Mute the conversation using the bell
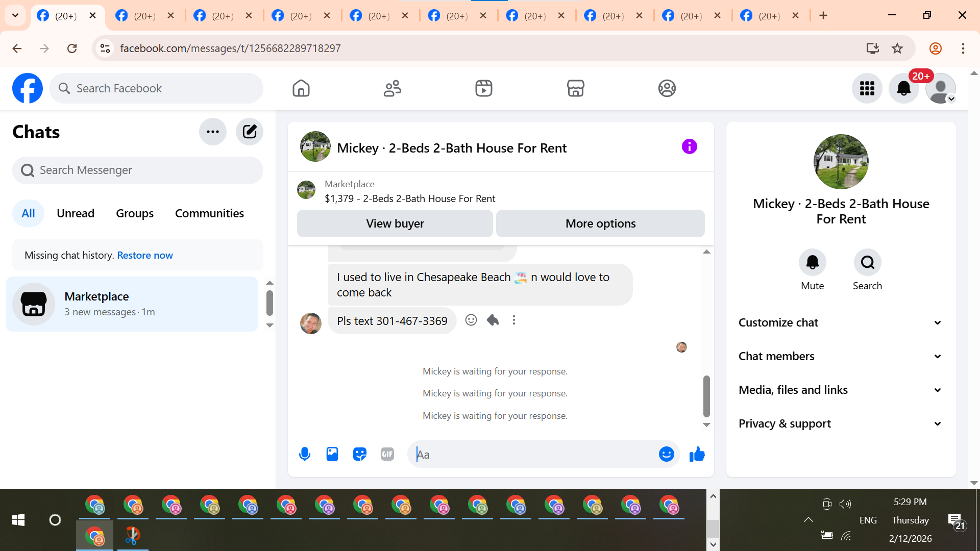This screenshot has height=551, width=980. [813, 262]
